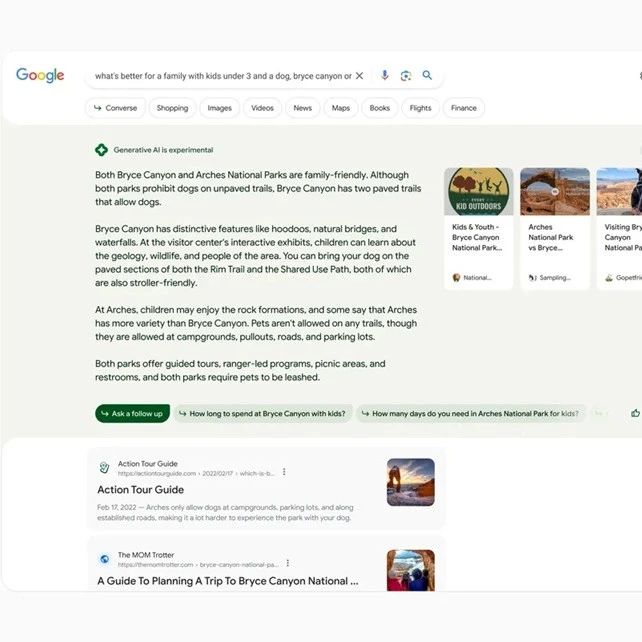
Task: Click the Ask a follow up button
Action: (x=132, y=414)
